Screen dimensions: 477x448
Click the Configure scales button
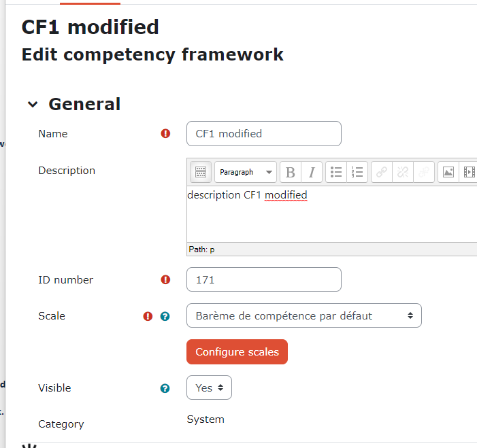point(237,352)
